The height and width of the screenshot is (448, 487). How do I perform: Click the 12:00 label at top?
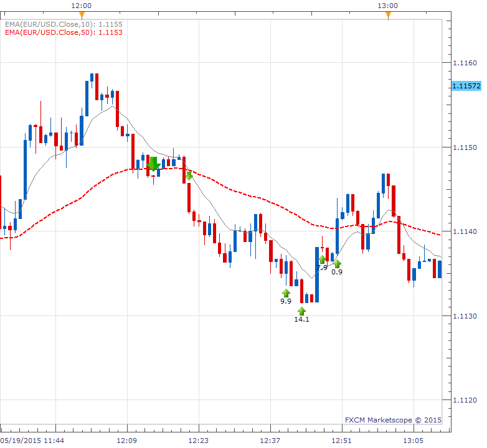(82, 6)
